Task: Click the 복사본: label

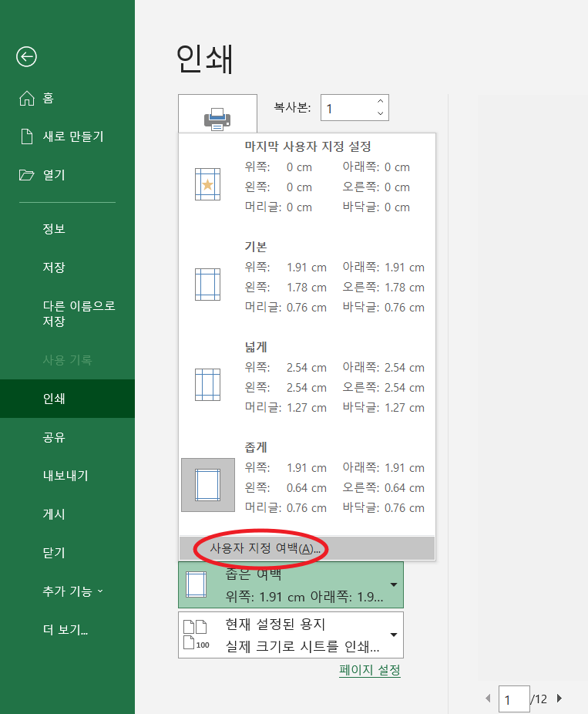Action: click(292, 107)
